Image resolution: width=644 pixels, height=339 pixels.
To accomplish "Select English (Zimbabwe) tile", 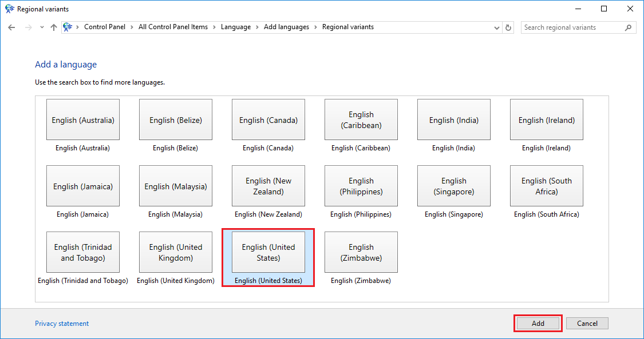I will click(361, 252).
